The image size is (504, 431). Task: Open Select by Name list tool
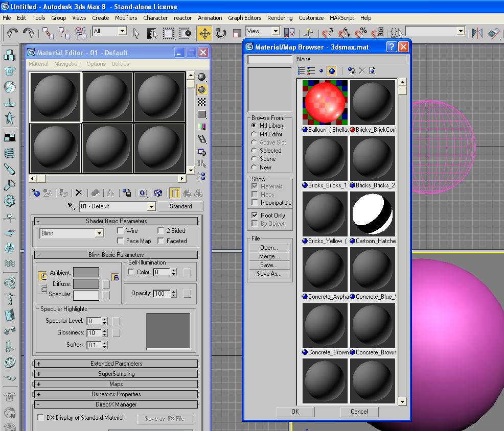point(152,33)
